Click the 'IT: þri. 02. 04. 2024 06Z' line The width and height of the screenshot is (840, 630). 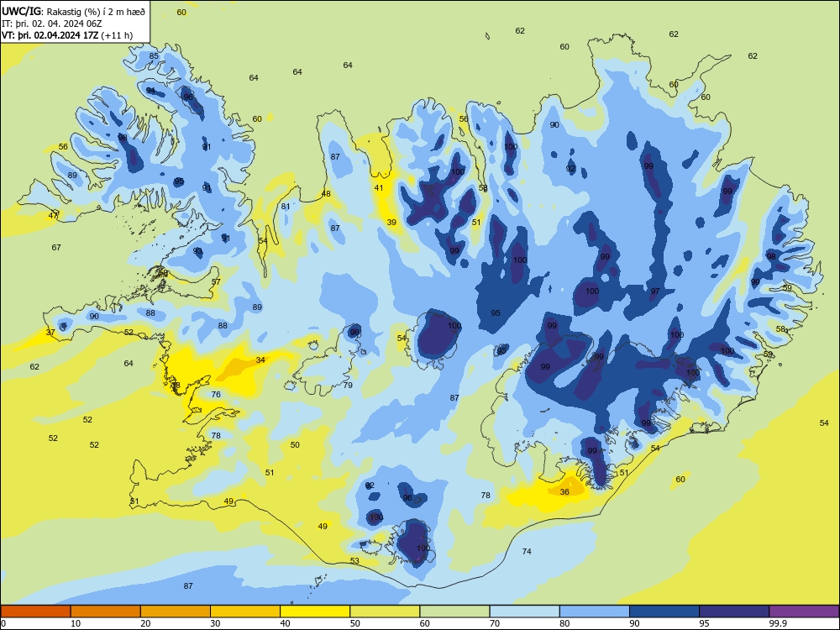pyautogui.click(x=51, y=24)
